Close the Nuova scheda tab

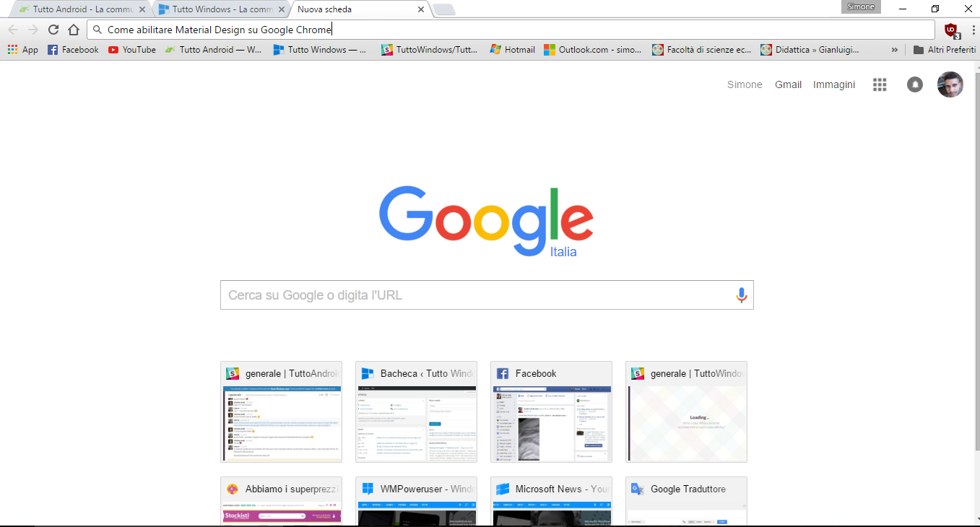421,9
